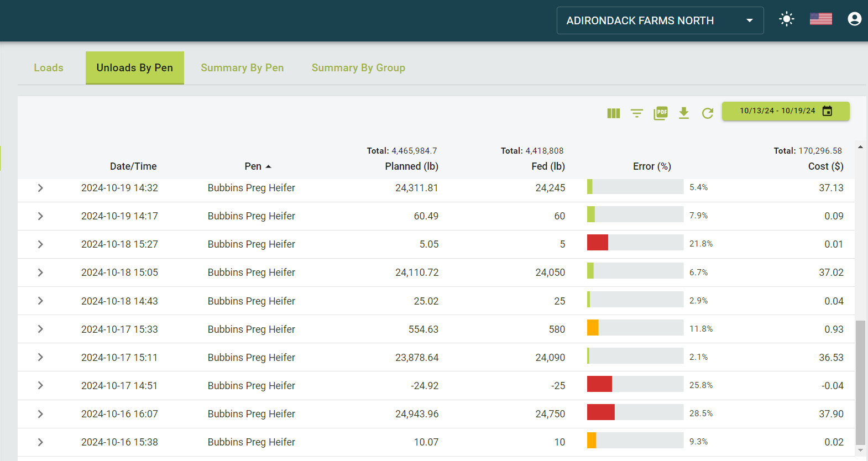
Task: Switch to the Loads tab
Action: coord(49,68)
